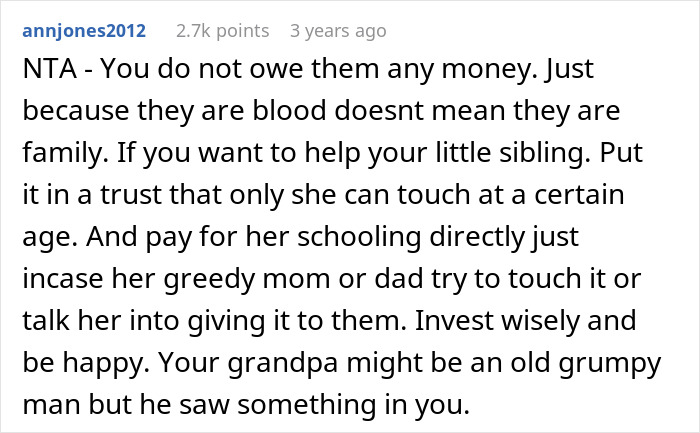Viewport: 700px width, 433px height.
Task: Click the 2.7k points score
Action: point(221,31)
